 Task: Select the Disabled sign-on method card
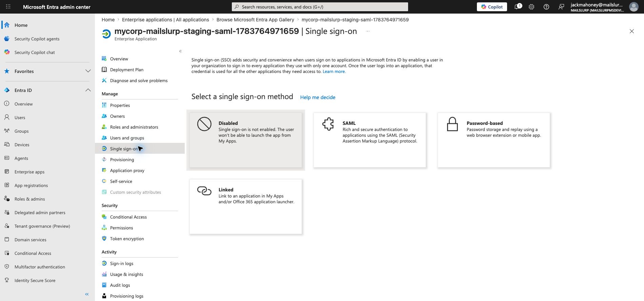[x=246, y=140]
